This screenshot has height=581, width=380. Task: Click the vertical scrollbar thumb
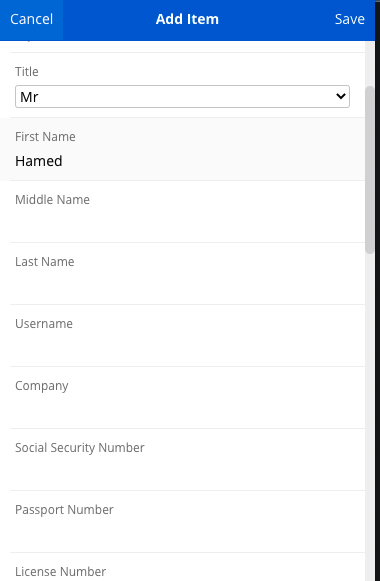[370, 170]
